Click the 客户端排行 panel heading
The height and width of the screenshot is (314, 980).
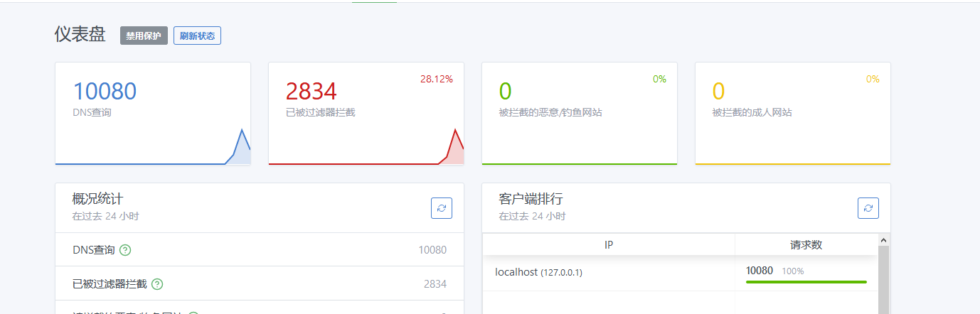tap(531, 199)
